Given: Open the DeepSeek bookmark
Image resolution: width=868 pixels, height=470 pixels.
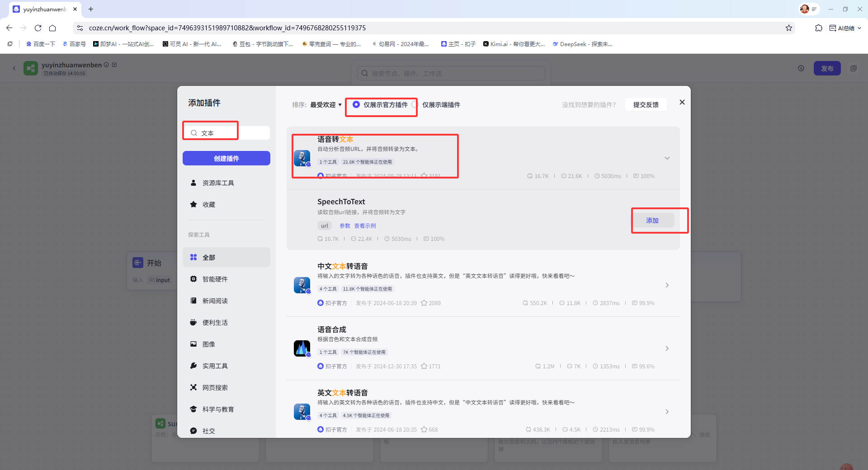Looking at the screenshot, I should tap(582, 44).
